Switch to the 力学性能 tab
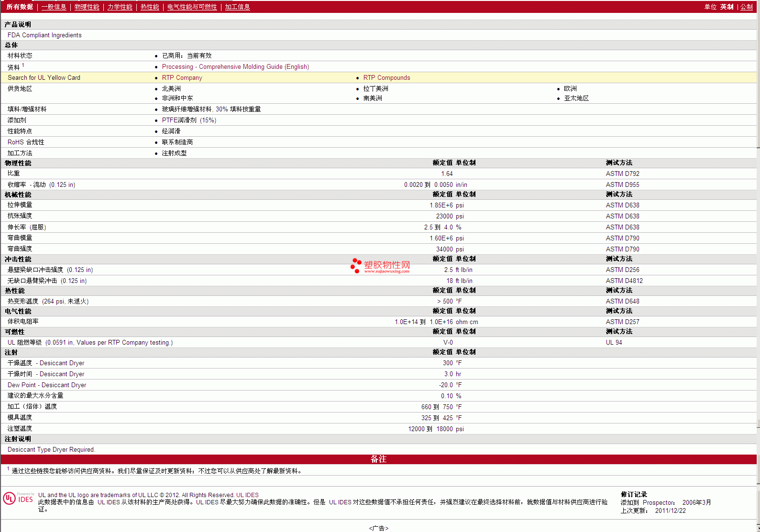The image size is (760, 532). [120, 7]
